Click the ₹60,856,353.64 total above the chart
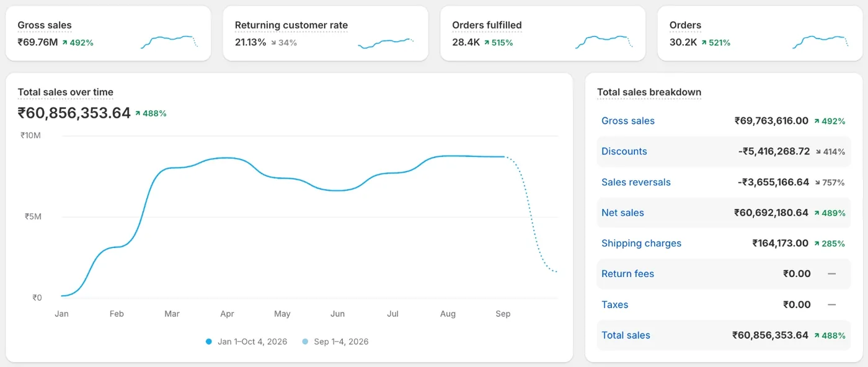Viewport: 868px width, 367px height. click(x=74, y=113)
